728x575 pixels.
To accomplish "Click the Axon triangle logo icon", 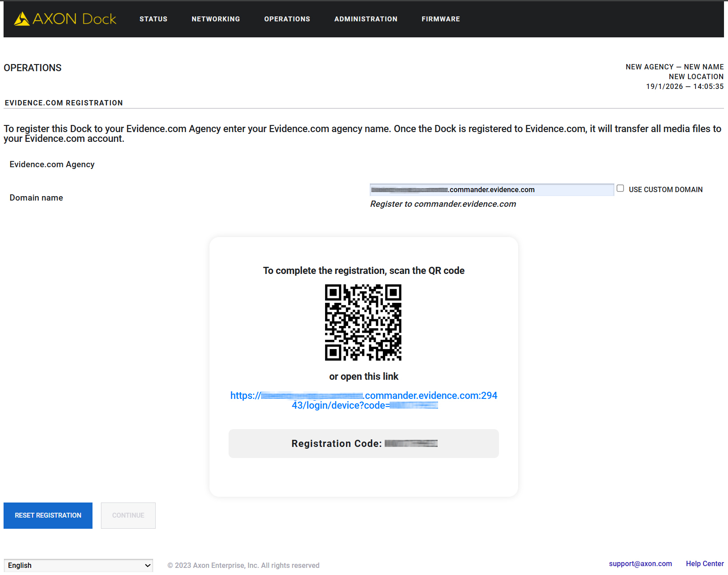I will click(22, 19).
